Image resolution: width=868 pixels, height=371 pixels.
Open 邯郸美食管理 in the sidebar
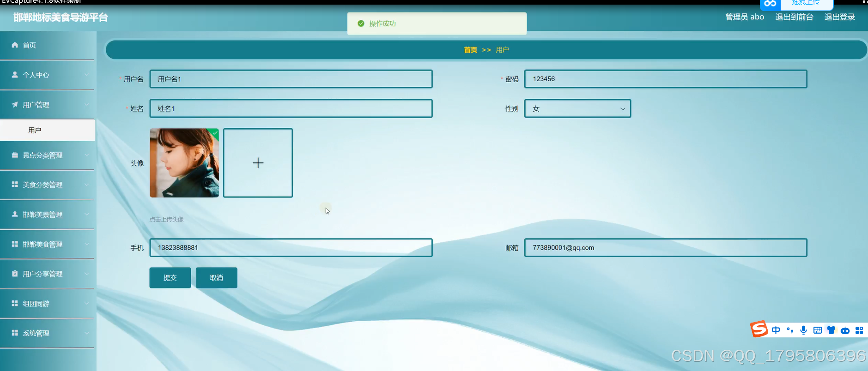[x=48, y=244]
